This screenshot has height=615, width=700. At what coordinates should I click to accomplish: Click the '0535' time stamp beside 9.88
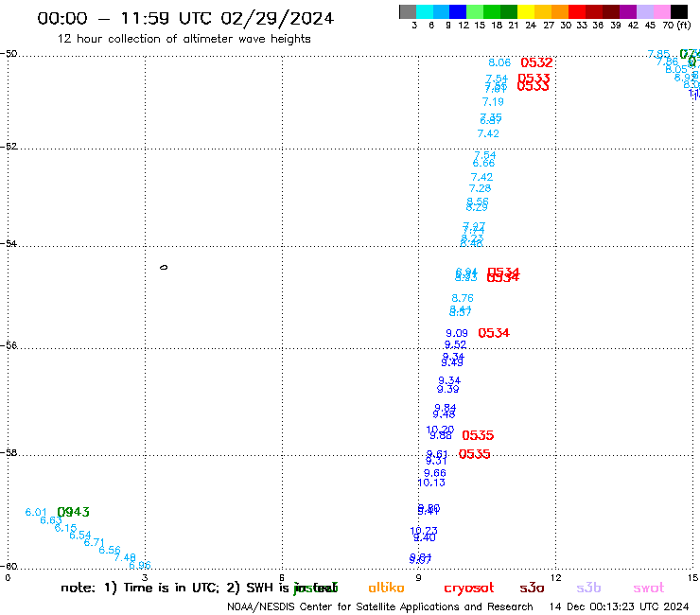478,435
